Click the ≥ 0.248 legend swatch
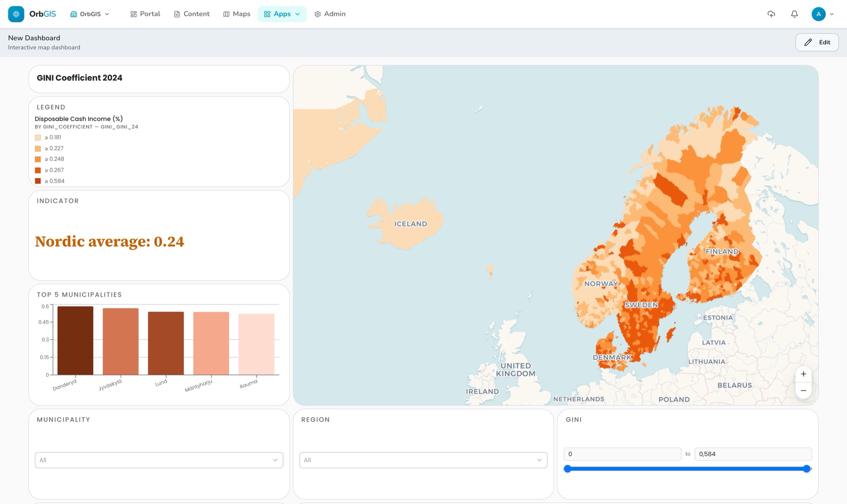The width and height of the screenshot is (847, 504). click(38, 159)
